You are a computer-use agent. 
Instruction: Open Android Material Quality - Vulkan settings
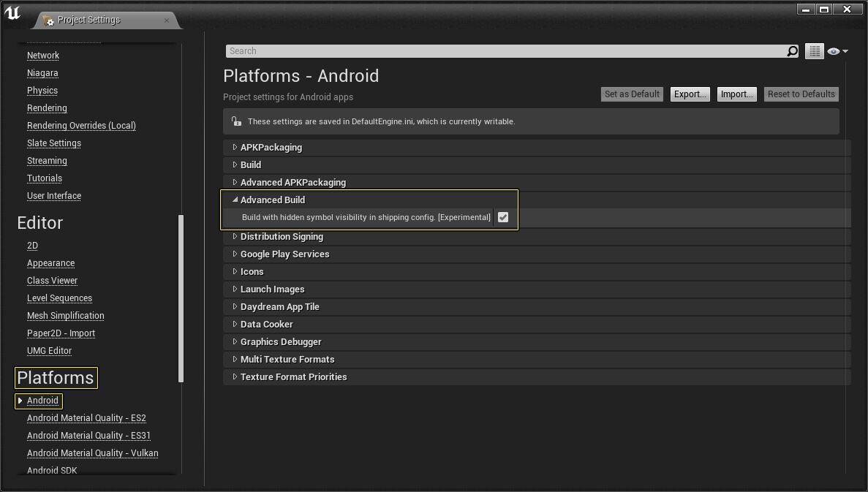(92, 453)
